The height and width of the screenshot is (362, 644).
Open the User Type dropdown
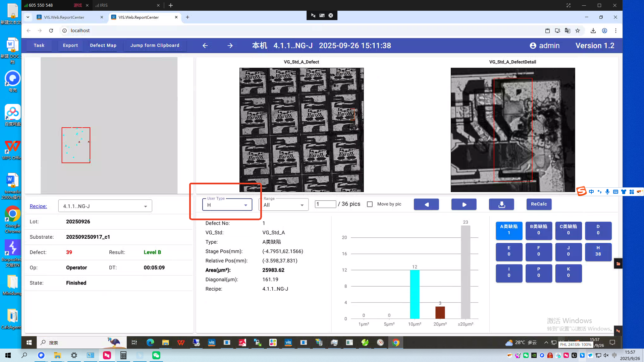(x=227, y=205)
